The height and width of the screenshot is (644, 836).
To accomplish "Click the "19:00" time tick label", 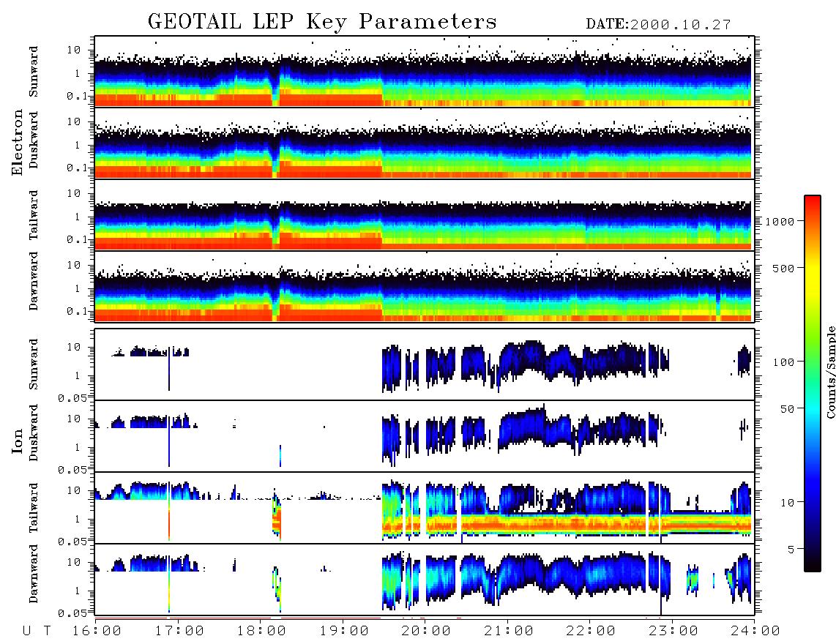I will point(344,631).
